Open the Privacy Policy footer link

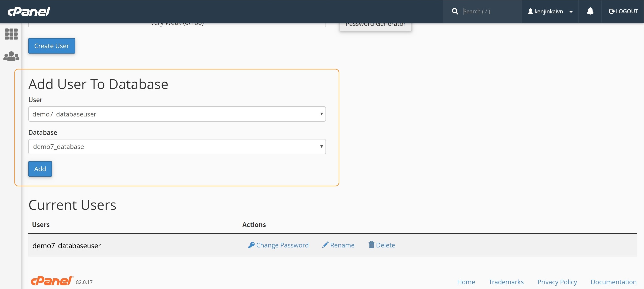pyautogui.click(x=557, y=282)
